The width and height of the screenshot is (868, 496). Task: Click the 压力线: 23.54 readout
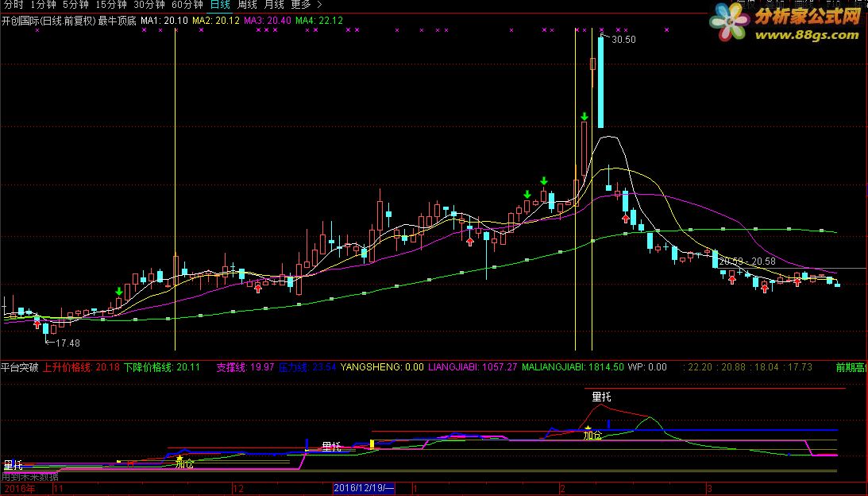click(307, 367)
